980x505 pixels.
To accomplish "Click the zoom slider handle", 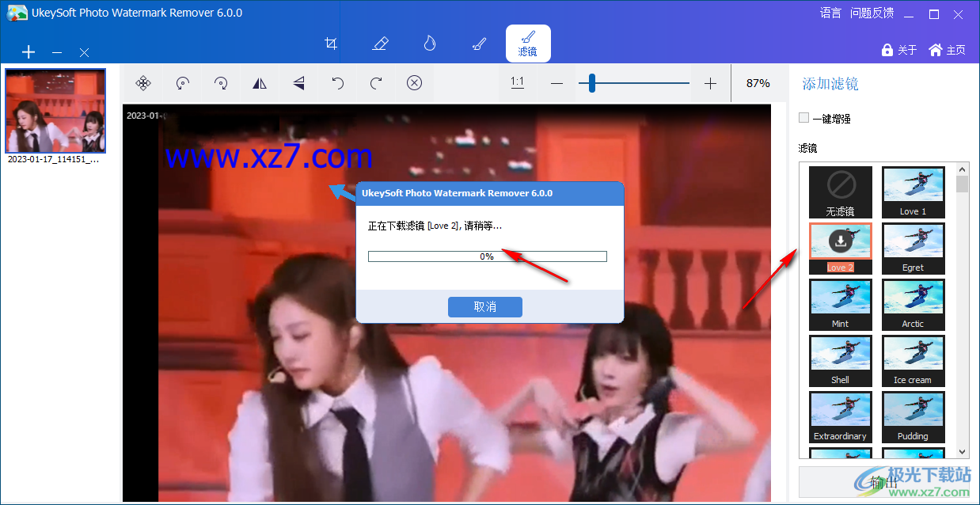I will [x=592, y=83].
